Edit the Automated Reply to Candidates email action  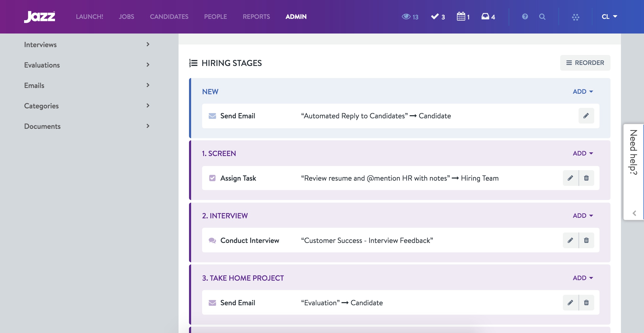click(x=586, y=116)
